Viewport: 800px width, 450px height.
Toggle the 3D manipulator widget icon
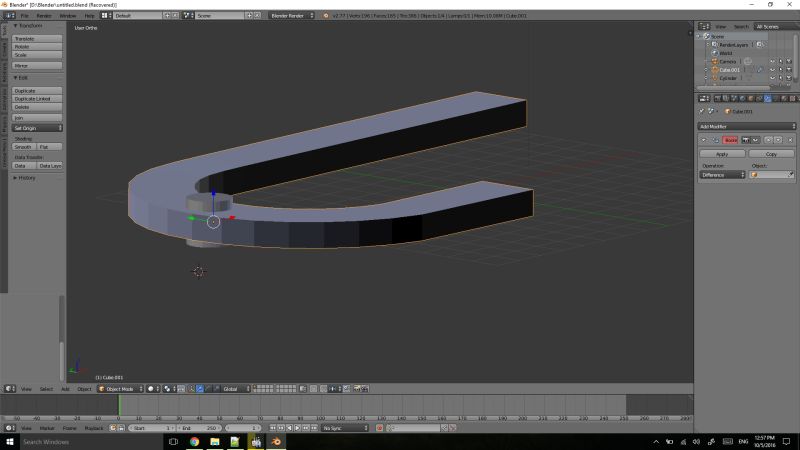click(191, 389)
